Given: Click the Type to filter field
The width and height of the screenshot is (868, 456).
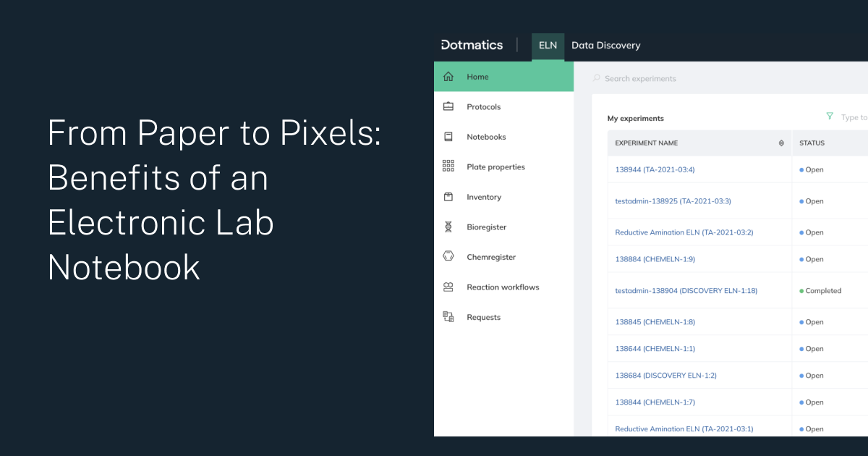Looking at the screenshot, I should [x=854, y=117].
